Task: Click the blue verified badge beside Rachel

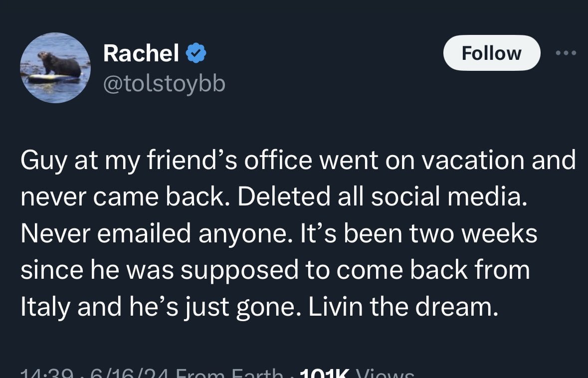Action: click(x=196, y=53)
